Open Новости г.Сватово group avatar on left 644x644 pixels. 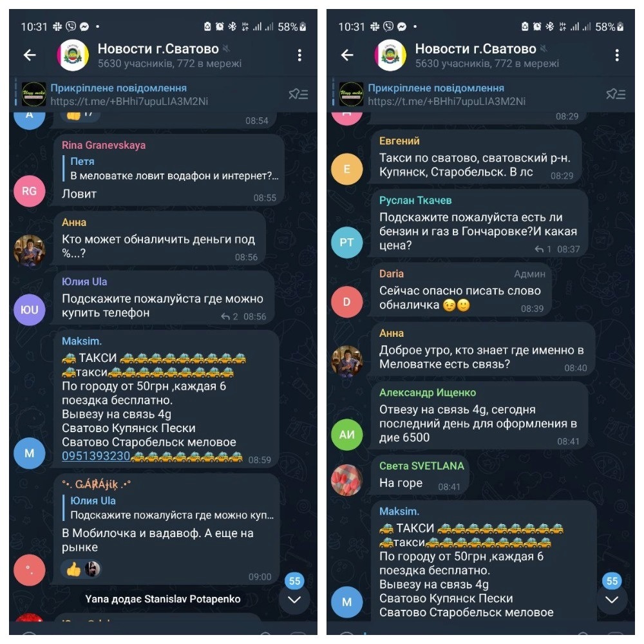pos(73,55)
